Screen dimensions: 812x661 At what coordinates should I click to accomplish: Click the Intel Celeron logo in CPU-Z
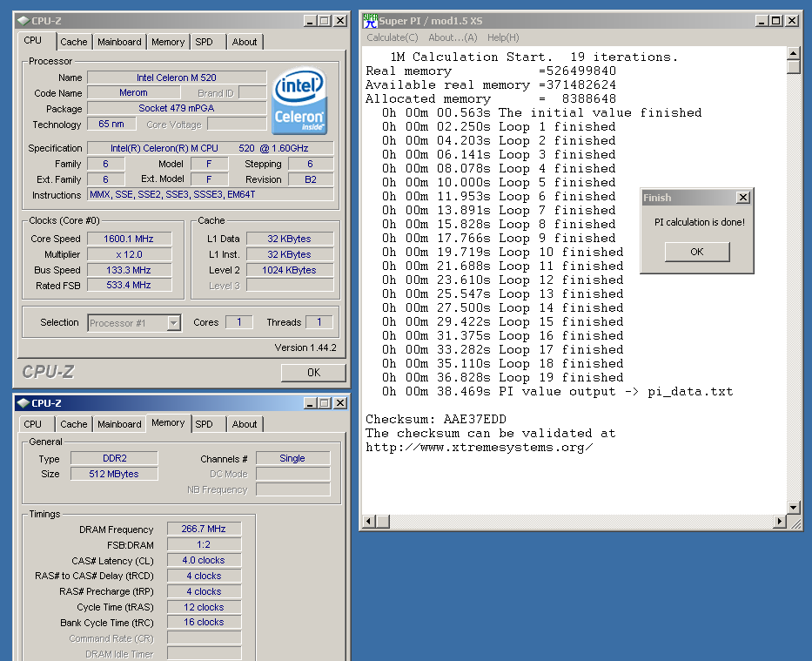299,101
